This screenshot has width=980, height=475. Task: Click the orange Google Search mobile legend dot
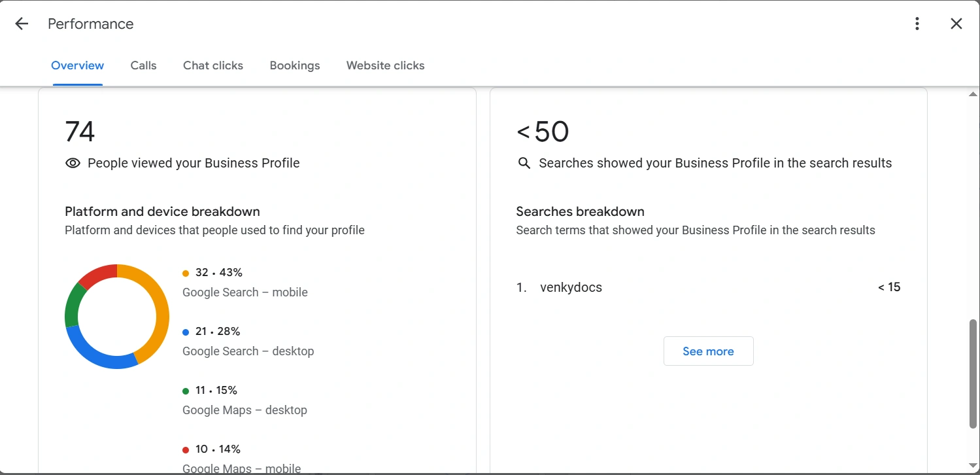[x=186, y=273]
